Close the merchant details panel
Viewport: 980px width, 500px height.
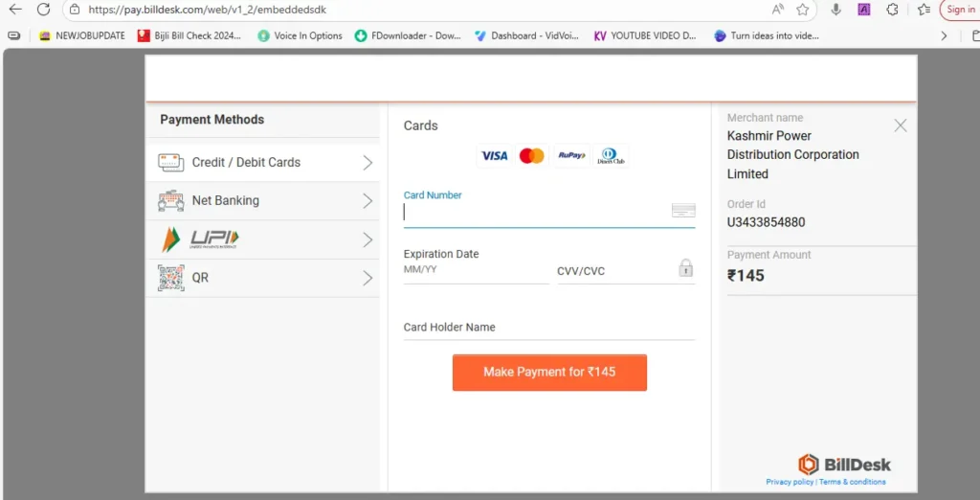point(900,125)
